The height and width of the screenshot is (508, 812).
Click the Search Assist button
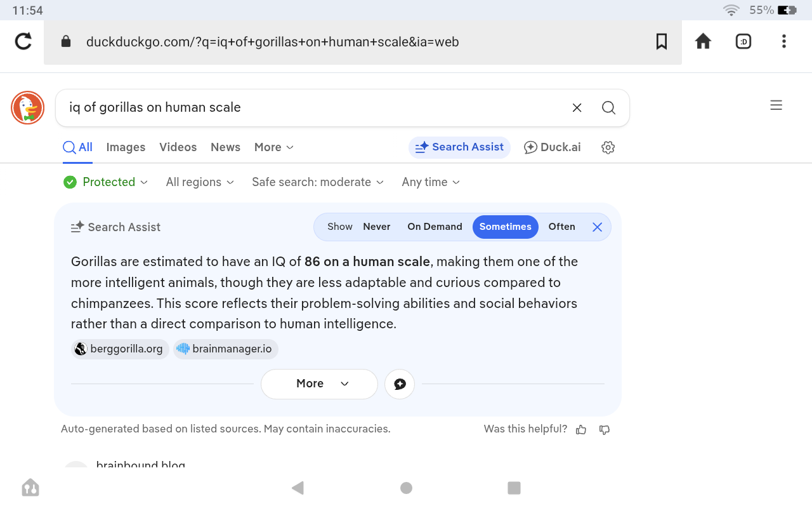pos(459,147)
